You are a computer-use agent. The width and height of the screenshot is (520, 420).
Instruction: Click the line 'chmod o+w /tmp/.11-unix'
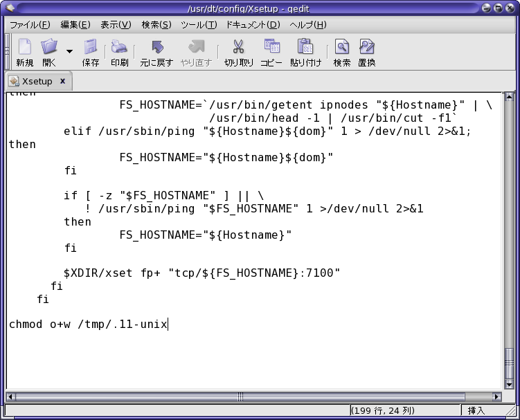[88, 325]
